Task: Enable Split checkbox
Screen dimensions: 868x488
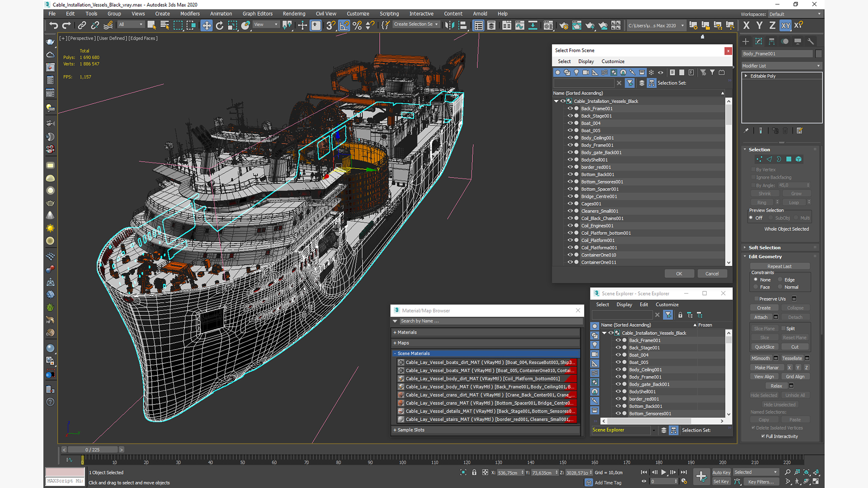Action: [x=783, y=328]
